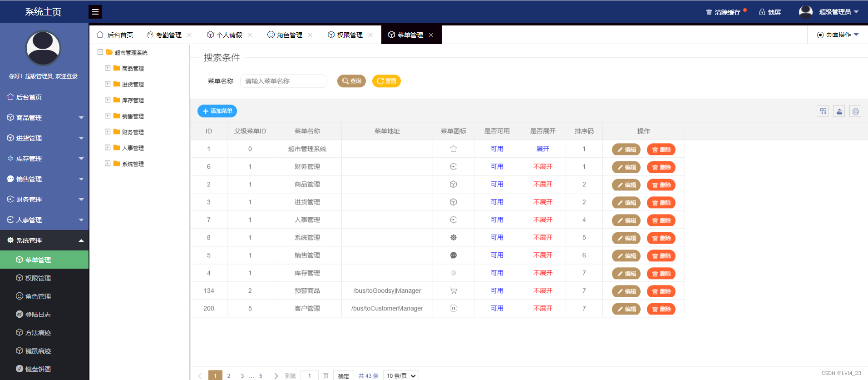Click the 查询 search button
This screenshot has height=380, width=868.
click(351, 81)
